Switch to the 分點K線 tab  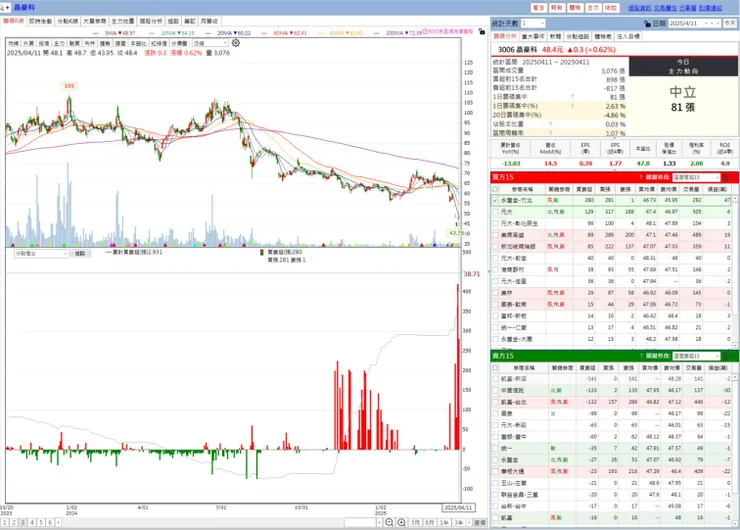(x=67, y=21)
